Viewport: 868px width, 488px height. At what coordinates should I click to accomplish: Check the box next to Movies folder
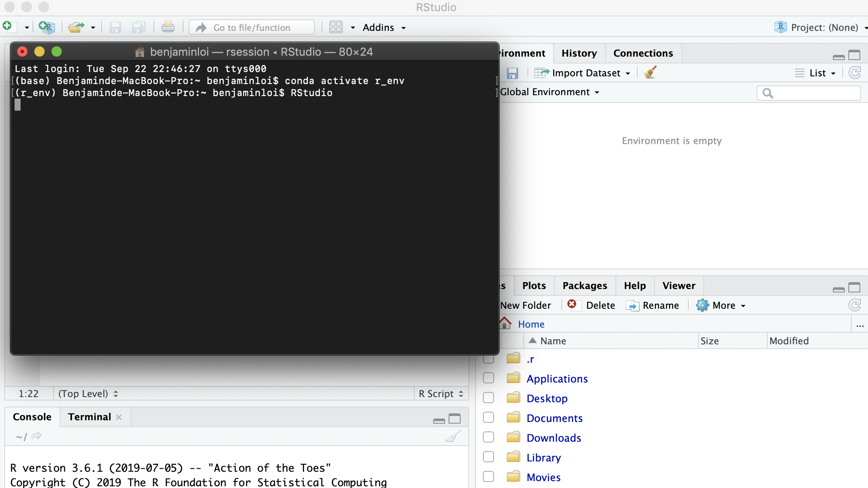488,476
